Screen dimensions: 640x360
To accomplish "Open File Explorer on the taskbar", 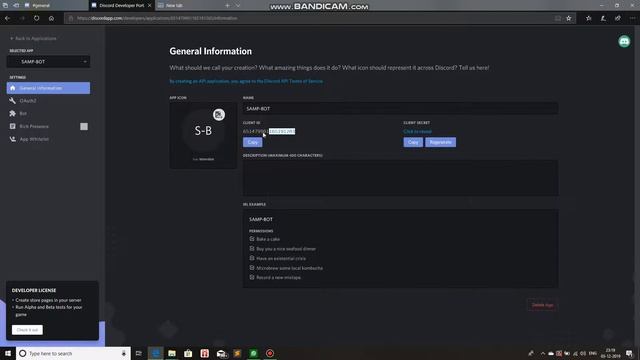I will (x=172, y=353).
